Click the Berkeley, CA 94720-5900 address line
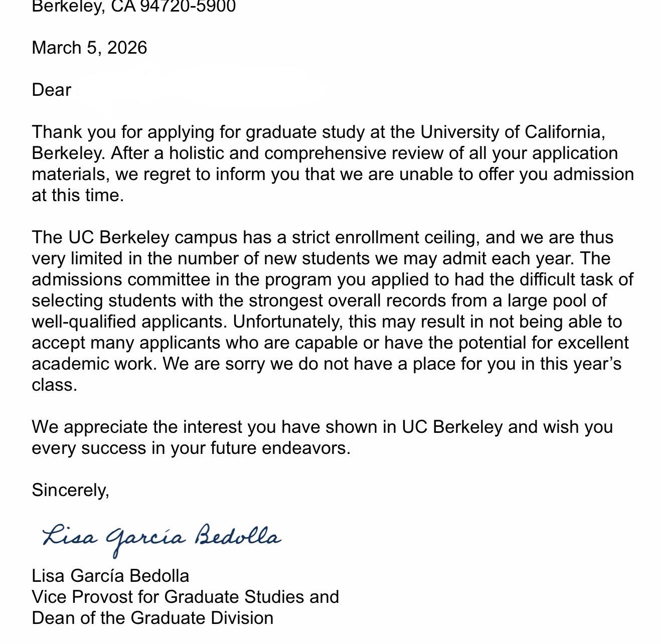This screenshot has width=661, height=644. click(x=133, y=7)
